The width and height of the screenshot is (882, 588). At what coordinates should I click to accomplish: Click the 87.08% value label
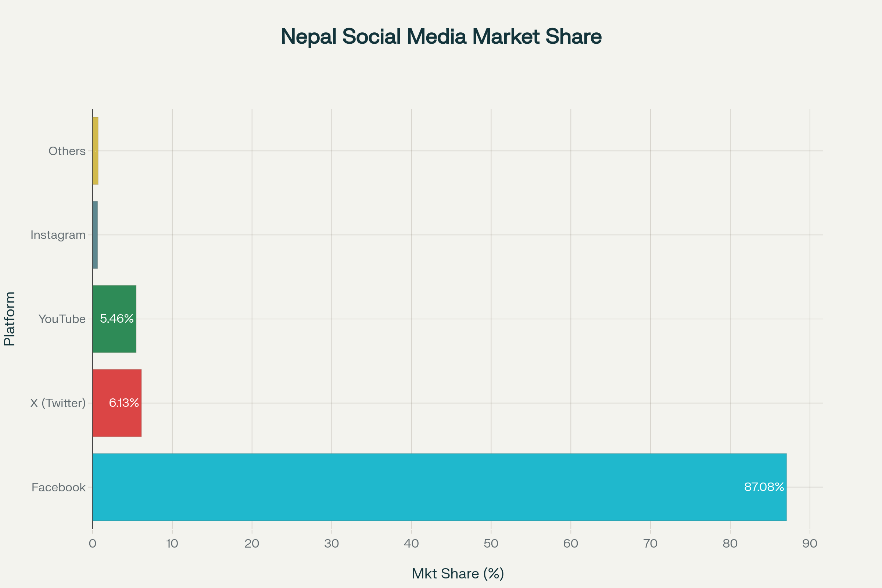pyautogui.click(x=764, y=487)
